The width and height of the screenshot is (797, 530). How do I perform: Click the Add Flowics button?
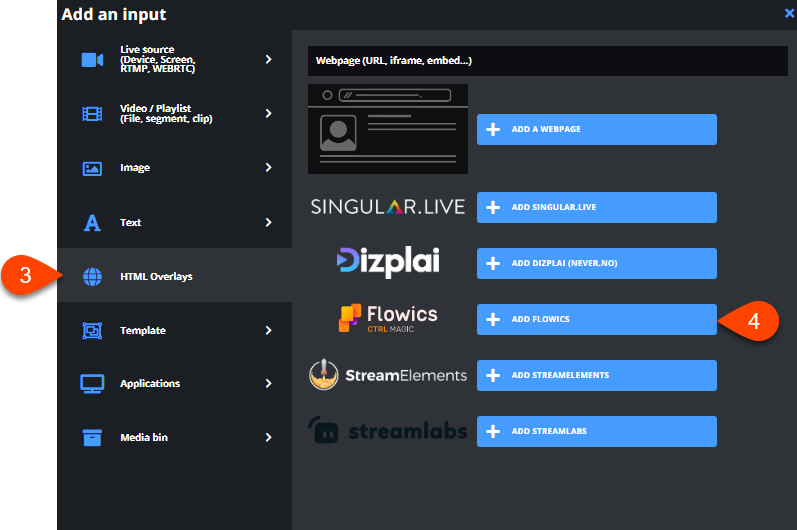pyautogui.click(x=597, y=319)
